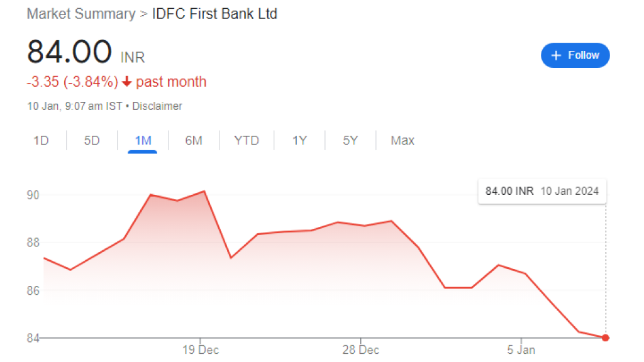Click the 84.00 current price value
Viewport: 644px width, 362px height.
(69, 52)
